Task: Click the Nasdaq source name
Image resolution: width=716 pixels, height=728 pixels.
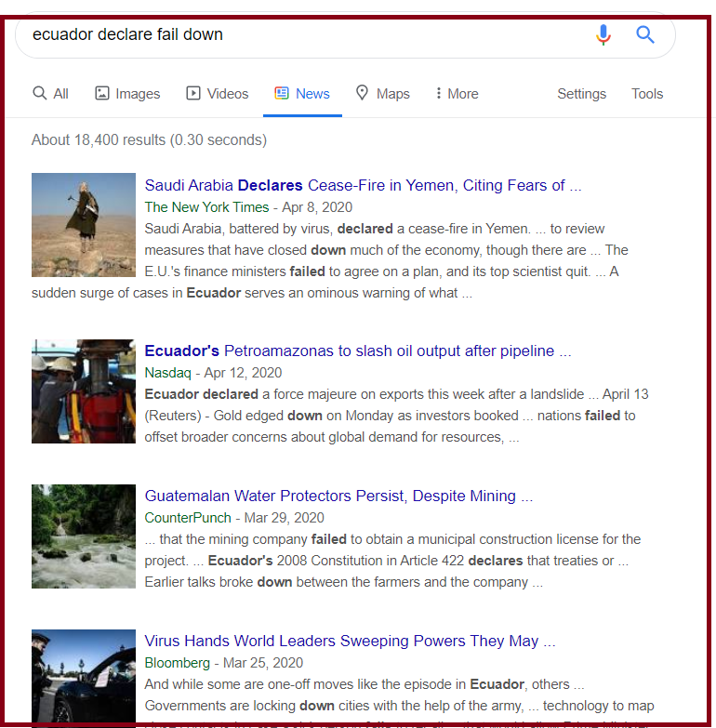Action: click(x=167, y=373)
